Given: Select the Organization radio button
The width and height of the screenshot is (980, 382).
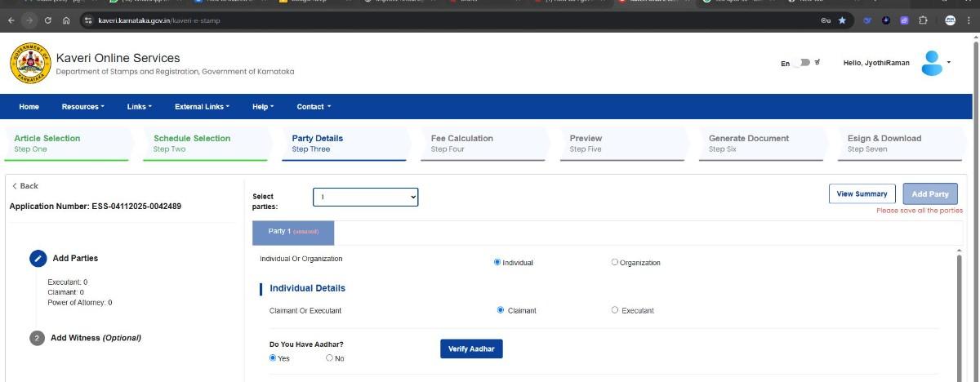Looking at the screenshot, I should pos(615,262).
